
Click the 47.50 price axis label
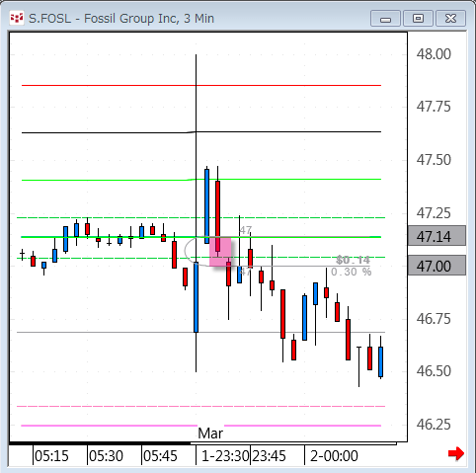pos(434,160)
